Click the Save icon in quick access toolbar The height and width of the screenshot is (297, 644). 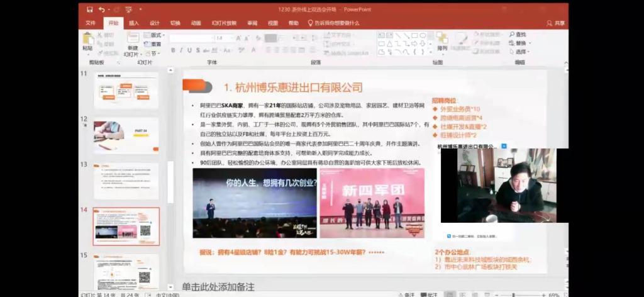pyautogui.click(x=89, y=9)
